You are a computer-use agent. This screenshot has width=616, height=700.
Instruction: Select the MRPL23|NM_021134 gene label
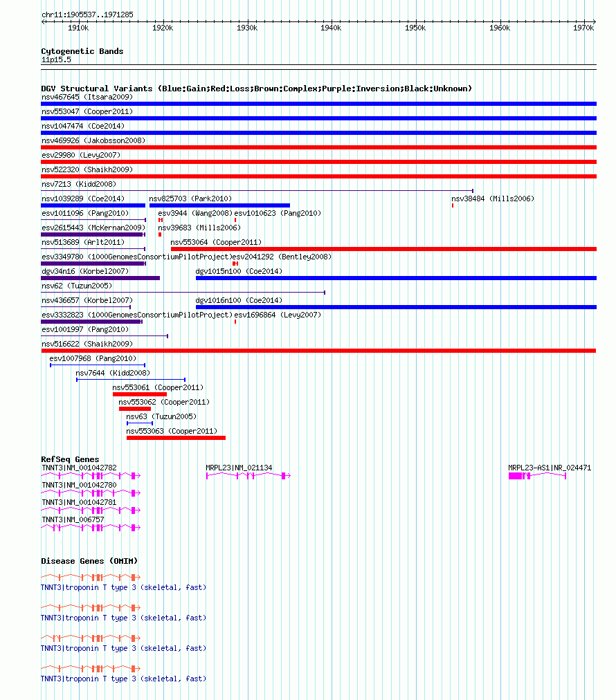pos(239,468)
